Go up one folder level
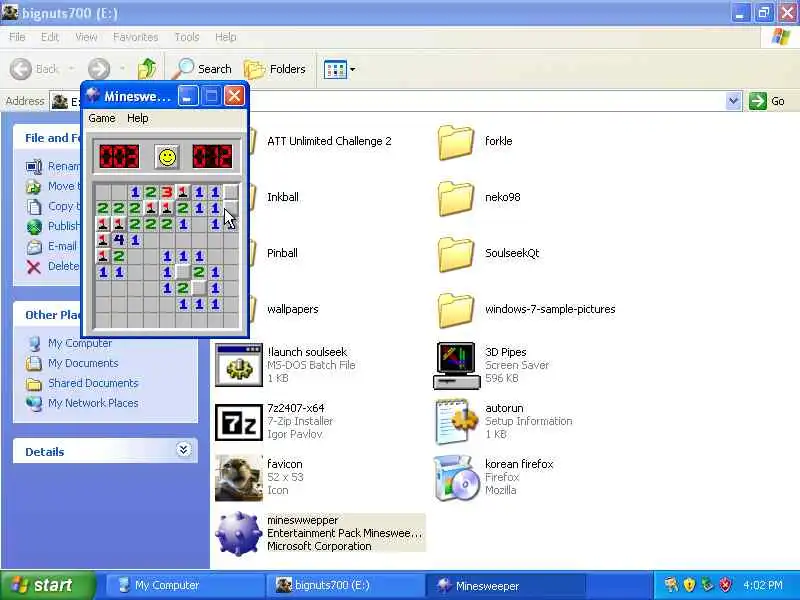 147,69
